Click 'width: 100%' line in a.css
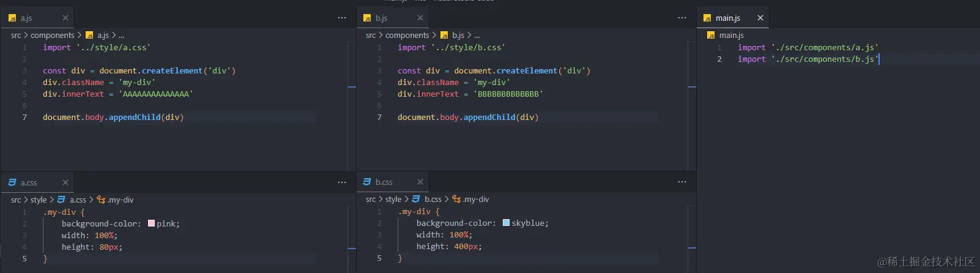The width and height of the screenshot is (980, 273). [89, 236]
